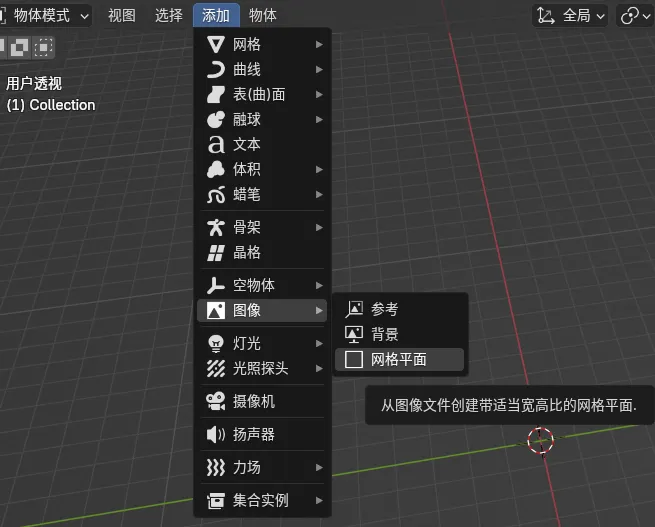
Task: Click the 3D cursor in viewport
Action: [541, 440]
